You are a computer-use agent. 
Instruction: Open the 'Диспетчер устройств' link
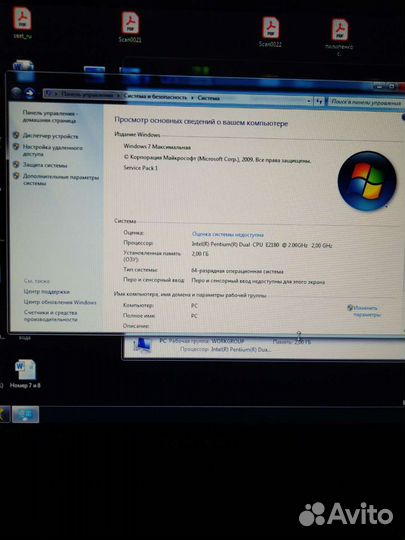pos(51,136)
